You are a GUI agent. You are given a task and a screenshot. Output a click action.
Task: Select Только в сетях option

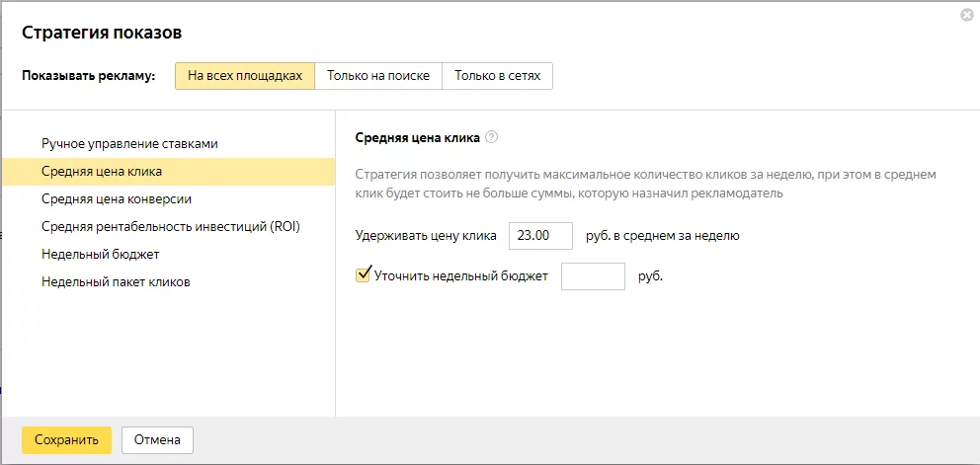coord(498,76)
